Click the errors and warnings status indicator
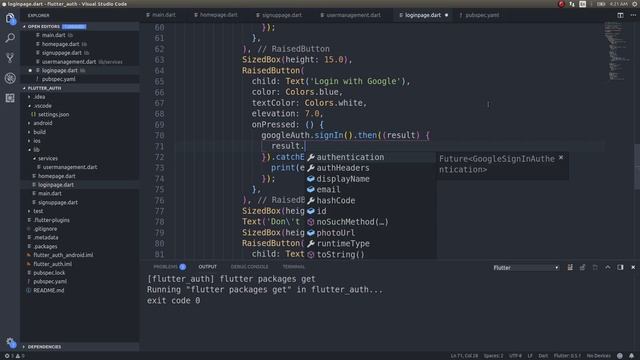 pyautogui.click(x=14, y=356)
